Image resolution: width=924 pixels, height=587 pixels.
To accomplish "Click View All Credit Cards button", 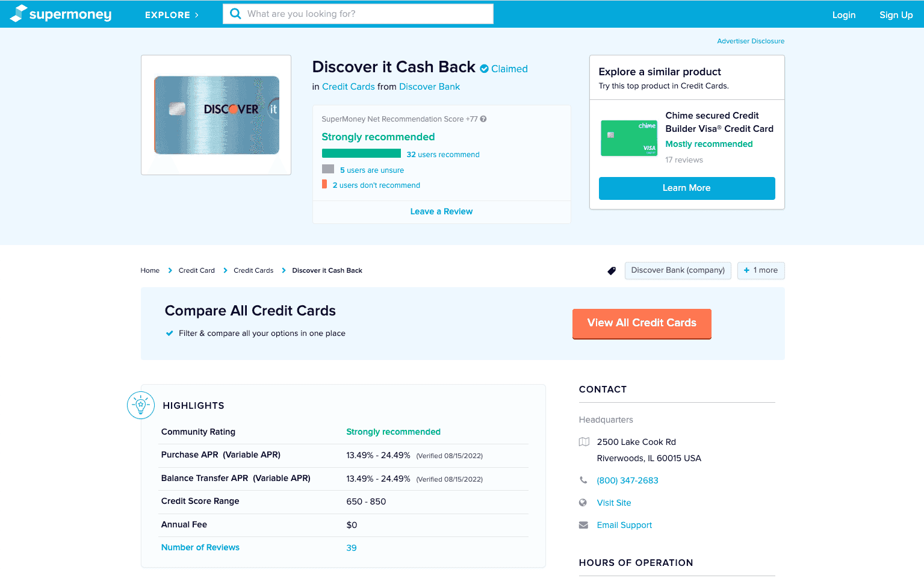I will point(642,323).
